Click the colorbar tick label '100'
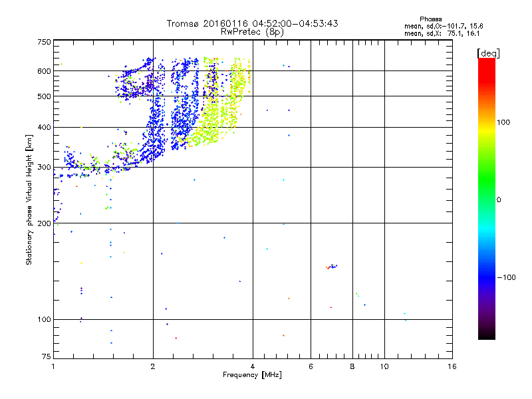532x399 pixels. pyautogui.click(x=503, y=122)
